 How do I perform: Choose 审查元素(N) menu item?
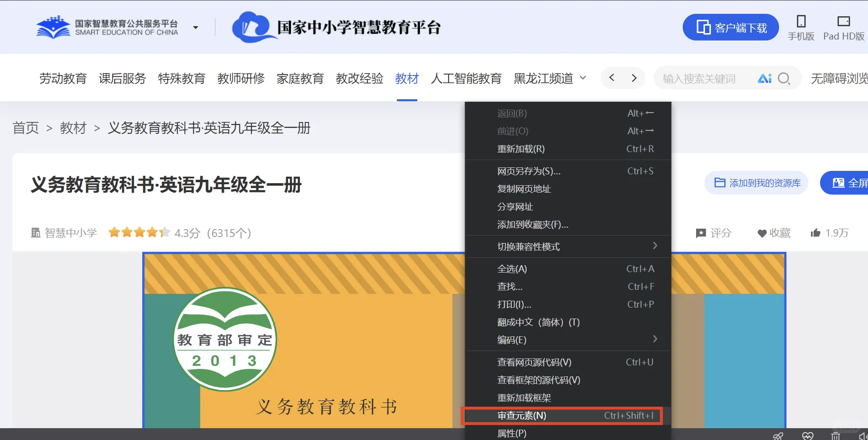click(x=568, y=415)
